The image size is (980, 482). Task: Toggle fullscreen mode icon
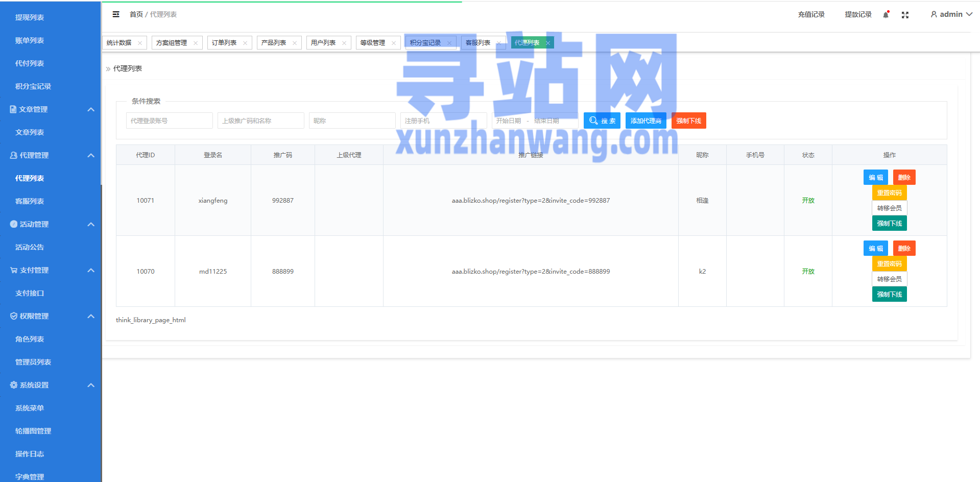click(x=905, y=15)
